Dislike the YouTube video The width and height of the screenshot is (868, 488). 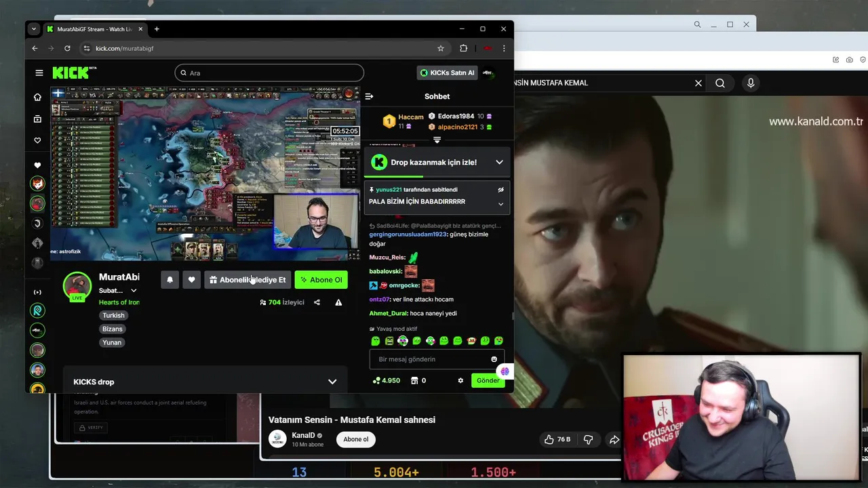[x=588, y=439]
